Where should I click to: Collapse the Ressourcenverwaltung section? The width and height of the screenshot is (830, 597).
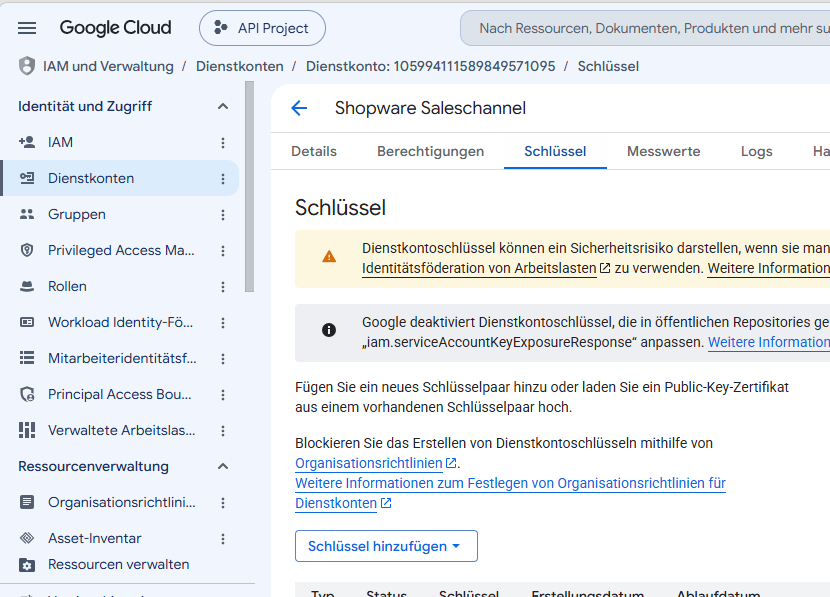pos(223,466)
